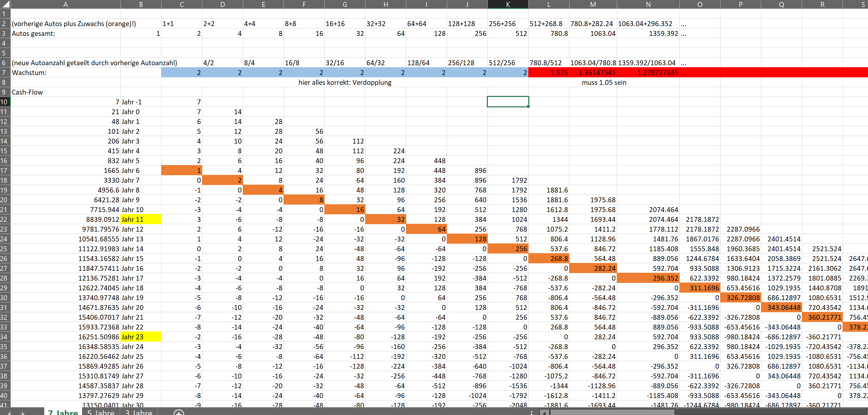Click the orange cell with 268.8

tap(549, 258)
